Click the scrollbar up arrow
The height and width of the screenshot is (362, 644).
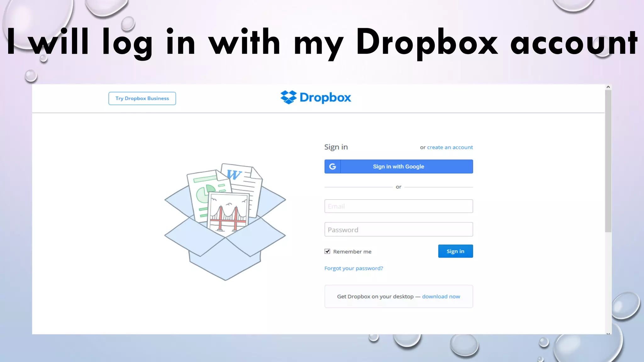point(608,87)
